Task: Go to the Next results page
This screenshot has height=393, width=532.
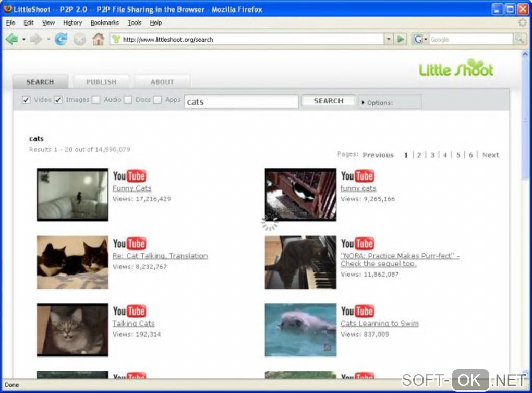Action: point(491,155)
